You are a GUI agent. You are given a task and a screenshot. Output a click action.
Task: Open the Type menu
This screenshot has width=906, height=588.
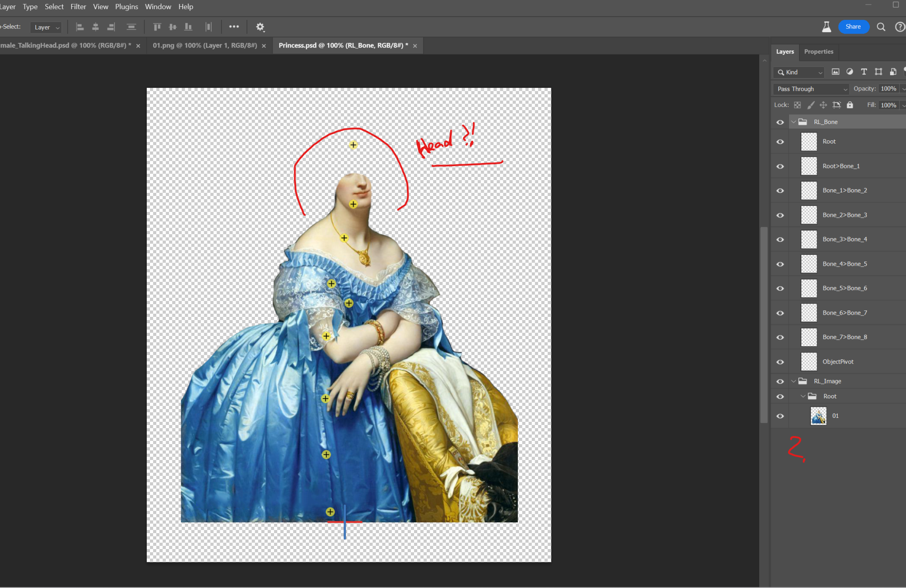point(30,7)
